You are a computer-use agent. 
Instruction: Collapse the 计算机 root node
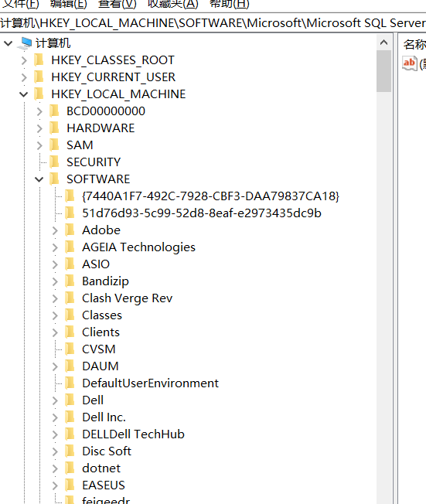(8, 43)
